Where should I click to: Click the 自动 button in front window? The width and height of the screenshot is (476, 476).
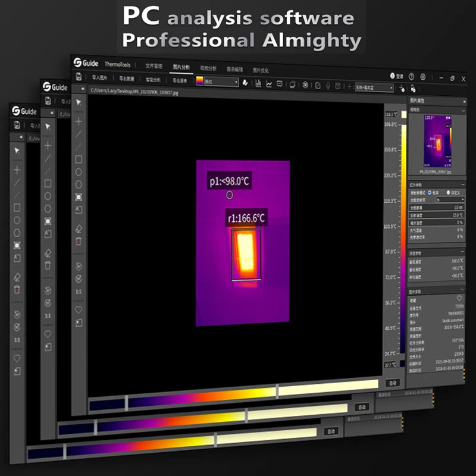(393, 383)
